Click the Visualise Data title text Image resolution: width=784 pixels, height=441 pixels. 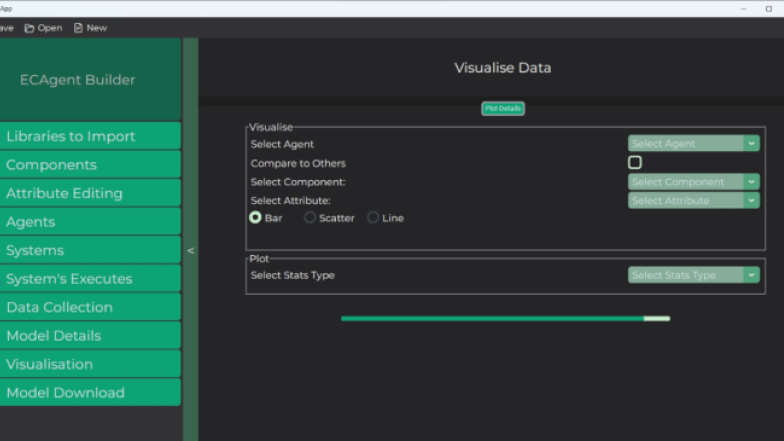coord(502,68)
